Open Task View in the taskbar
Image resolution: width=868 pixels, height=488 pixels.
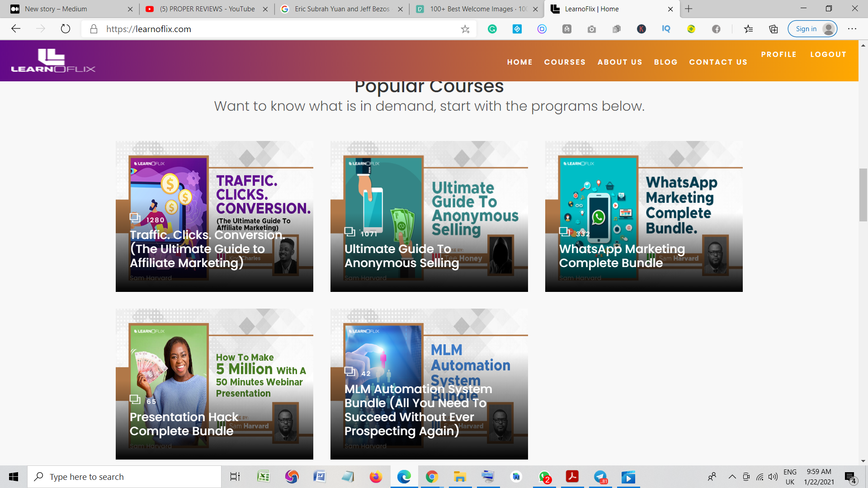(235, 477)
